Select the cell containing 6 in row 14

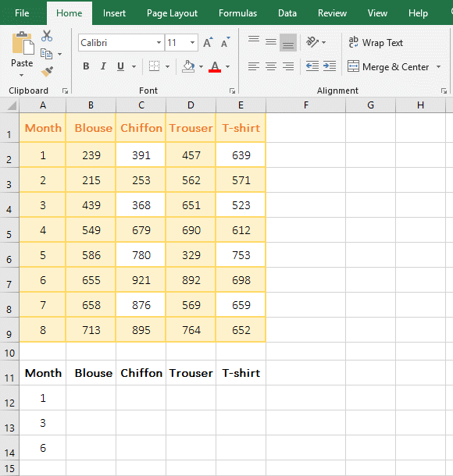pos(43,448)
